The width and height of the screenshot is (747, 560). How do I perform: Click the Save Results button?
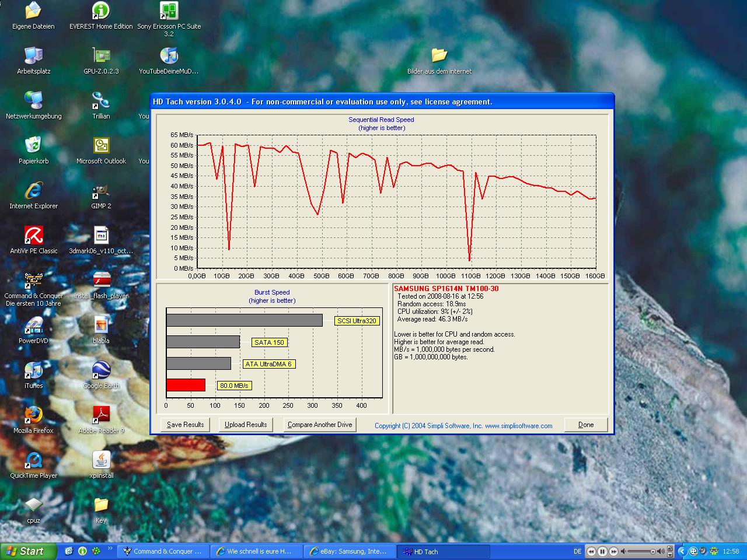tap(185, 425)
